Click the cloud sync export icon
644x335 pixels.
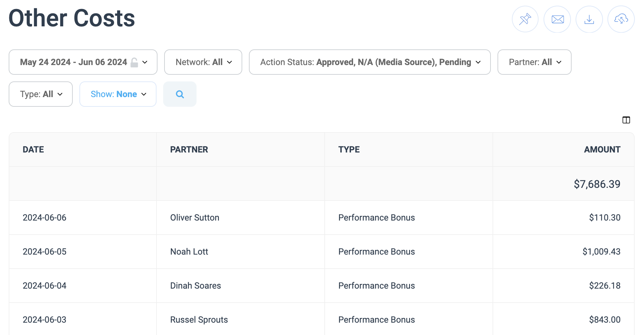pyautogui.click(x=621, y=19)
